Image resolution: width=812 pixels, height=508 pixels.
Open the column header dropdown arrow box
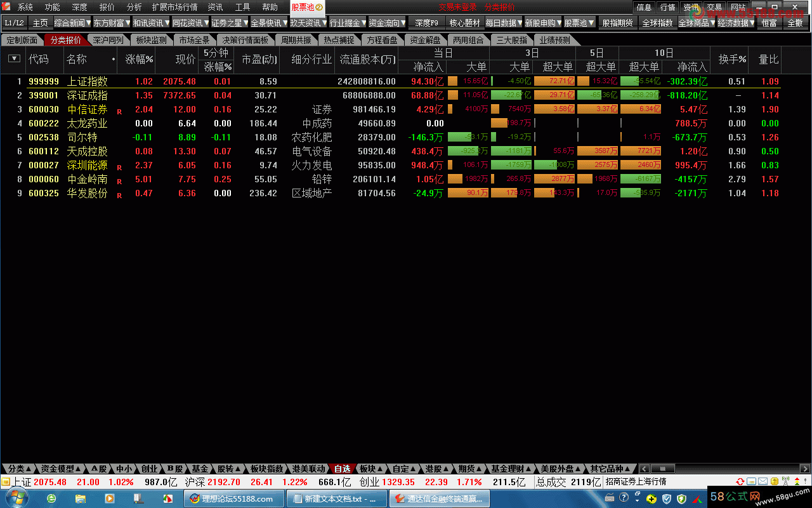pyautogui.click(x=14, y=59)
